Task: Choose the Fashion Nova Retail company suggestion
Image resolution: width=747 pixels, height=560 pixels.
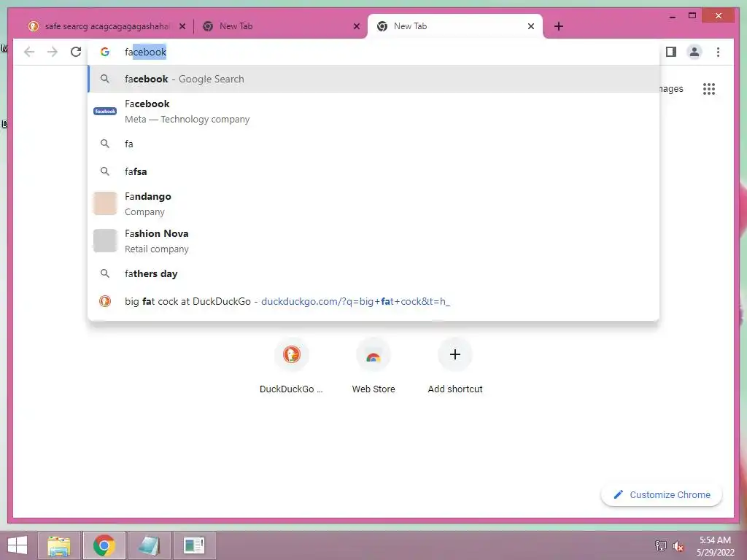Action: (x=373, y=241)
